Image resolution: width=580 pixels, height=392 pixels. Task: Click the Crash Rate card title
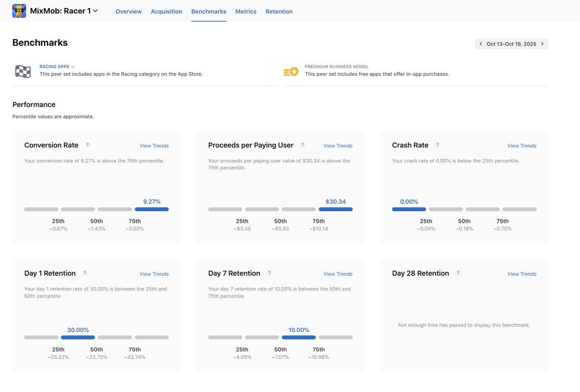click(x=410, y=145)
